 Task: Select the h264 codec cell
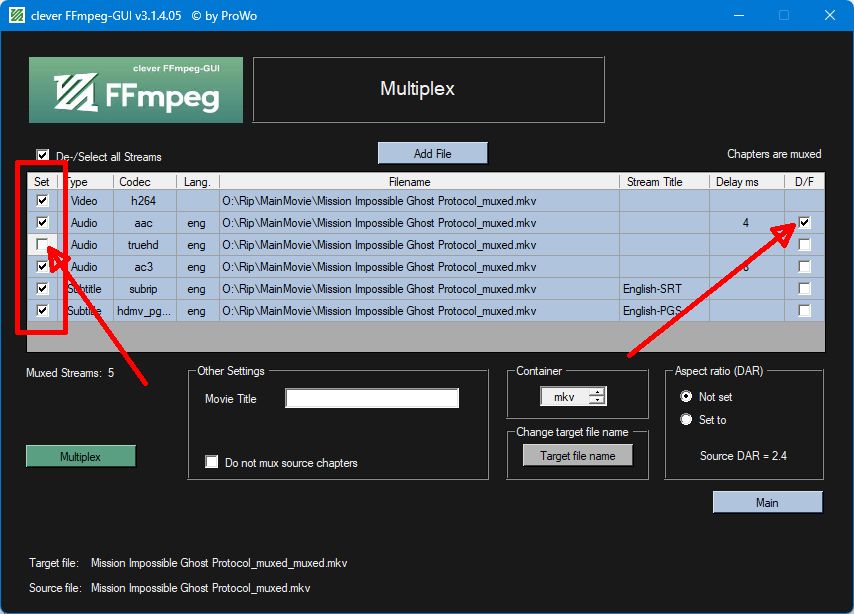pos(144,200)
